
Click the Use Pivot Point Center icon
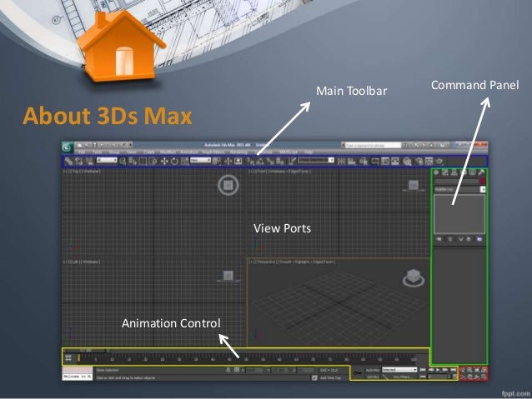(x=216, y=161)
